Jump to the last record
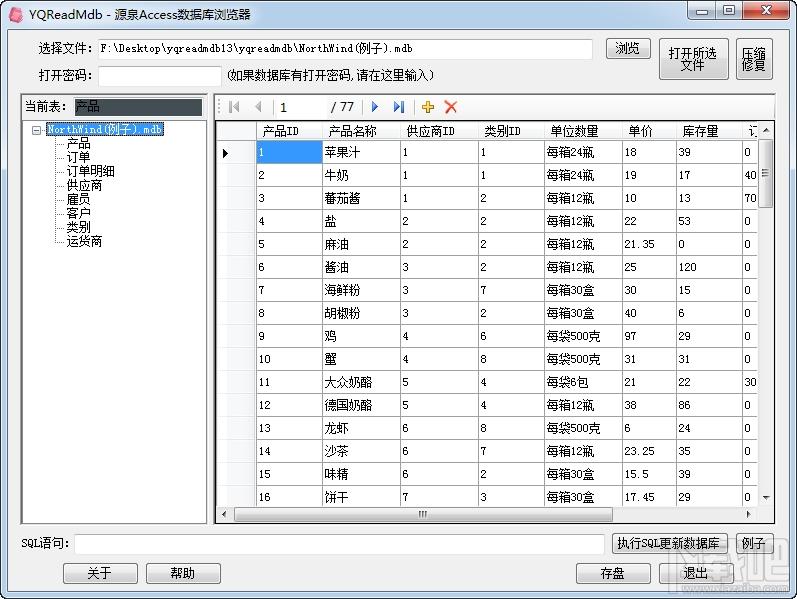This screenshot has width=797, height=599. tap(399, 107)
